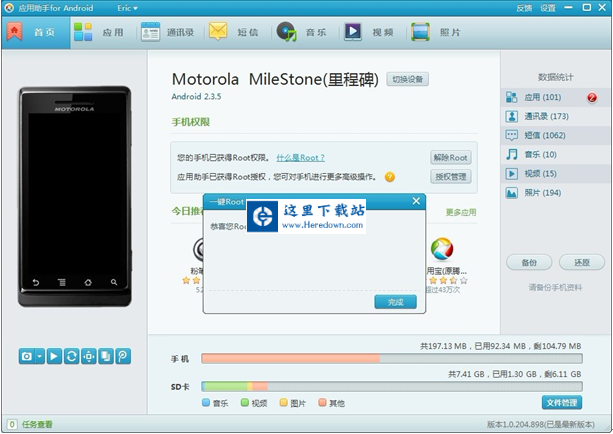The height and width of the screenshot is (434, 613).
Task: Click the colorful apps grid icon
Action: [83, 32]
